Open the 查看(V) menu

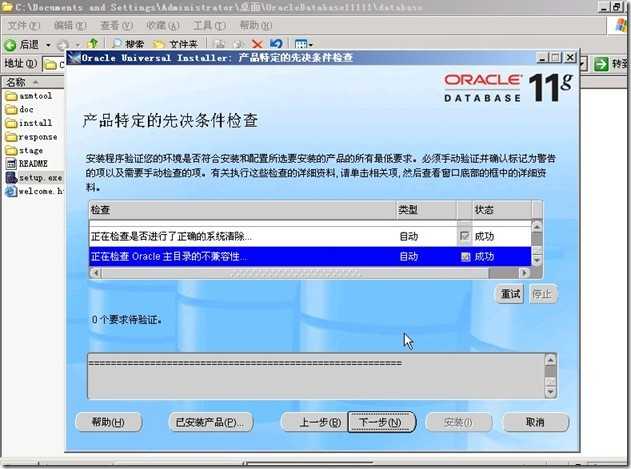point(117,26)
